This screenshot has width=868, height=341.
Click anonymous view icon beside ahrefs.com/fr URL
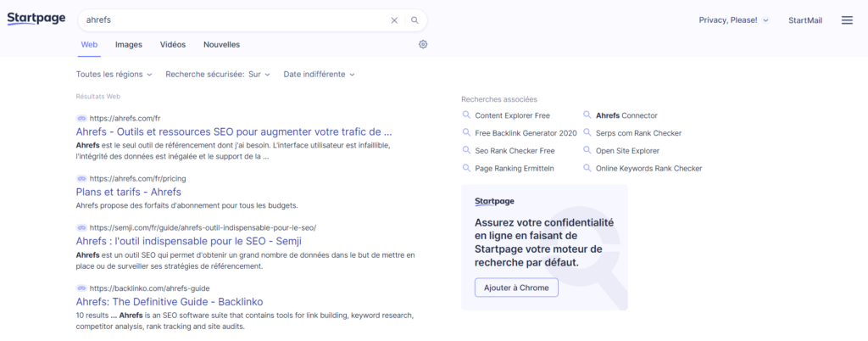81,118
